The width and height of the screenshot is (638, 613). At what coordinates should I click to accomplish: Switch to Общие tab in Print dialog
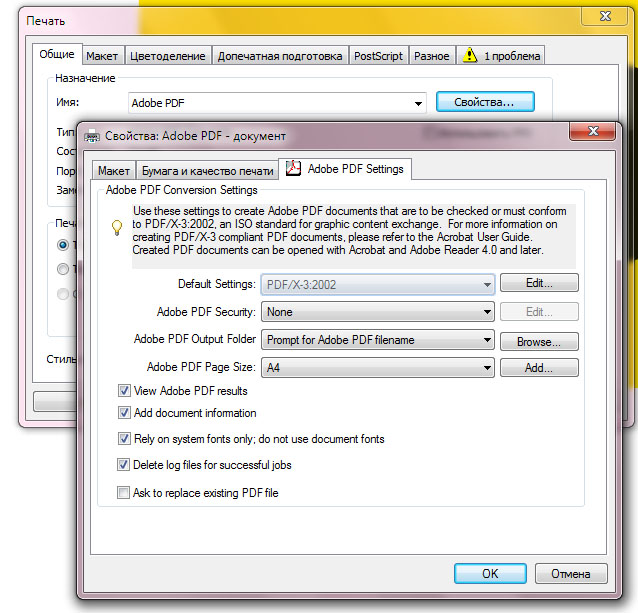click(57, 54)
